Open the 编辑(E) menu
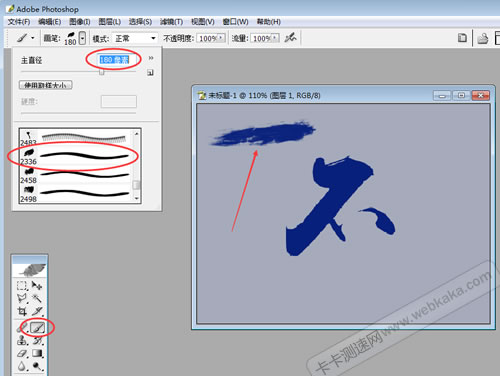Image resolution: width=500 pixels, height=376 pixels. (x=49, y=22)
